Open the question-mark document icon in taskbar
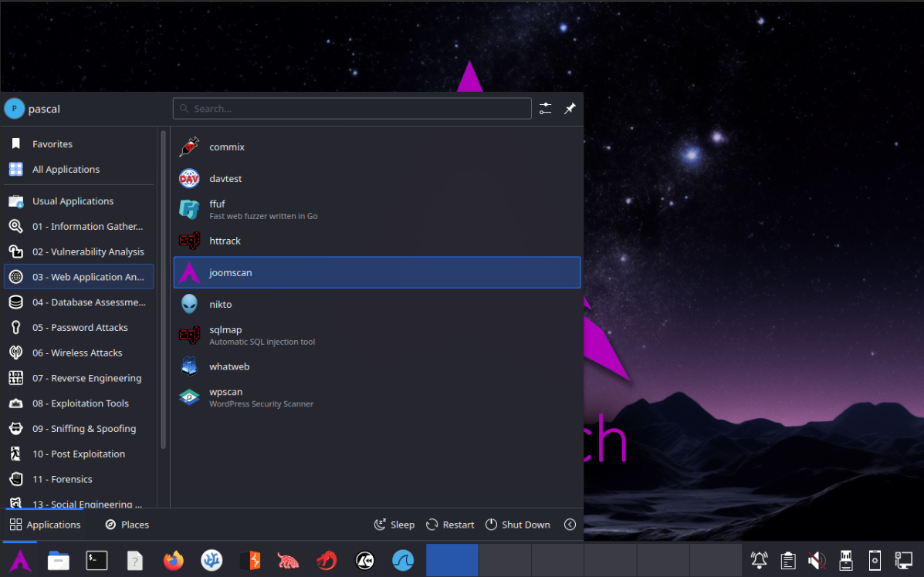The image size is (924, 577). 135,561
